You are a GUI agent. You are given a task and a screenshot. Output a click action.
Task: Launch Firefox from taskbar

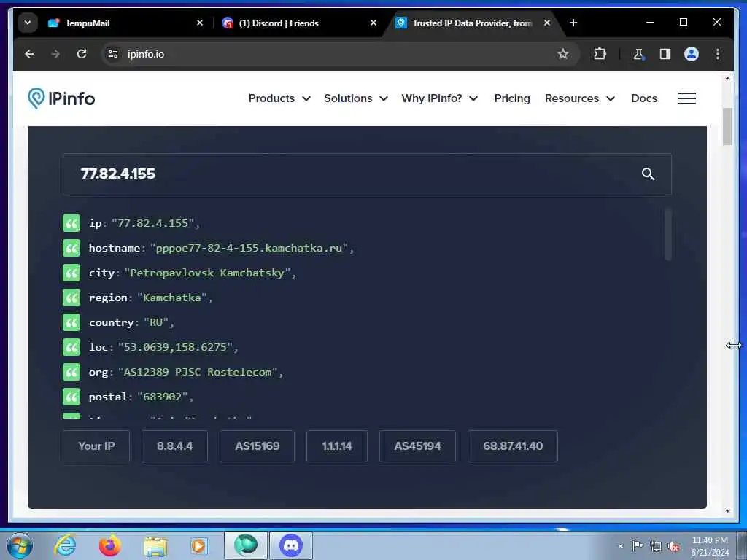(x=109, y=545)
